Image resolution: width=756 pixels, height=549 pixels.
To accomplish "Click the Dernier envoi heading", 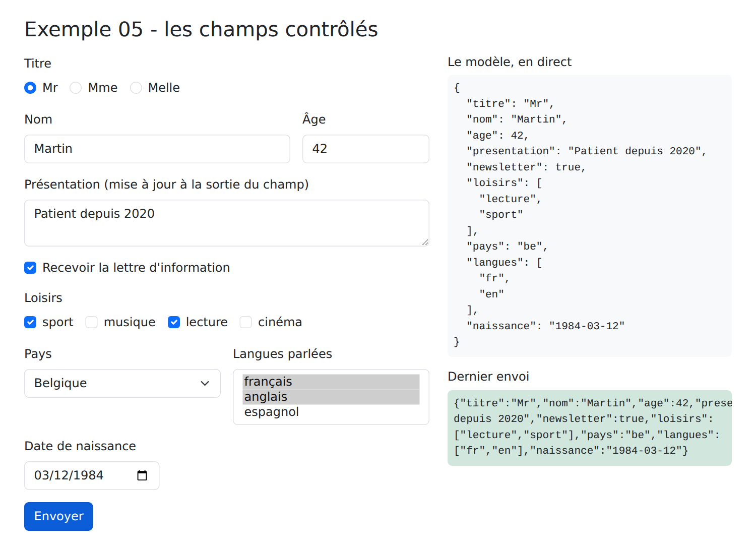I will click(x=488, y=377).
